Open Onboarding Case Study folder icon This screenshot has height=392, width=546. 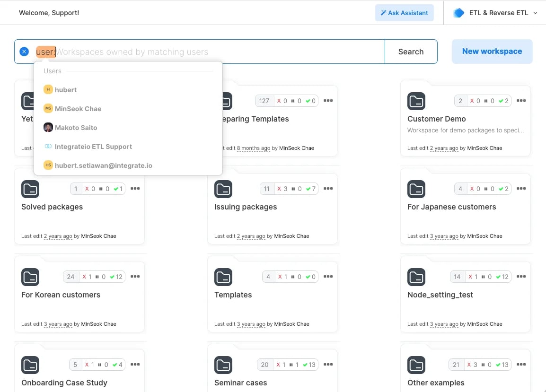[30, 365]
